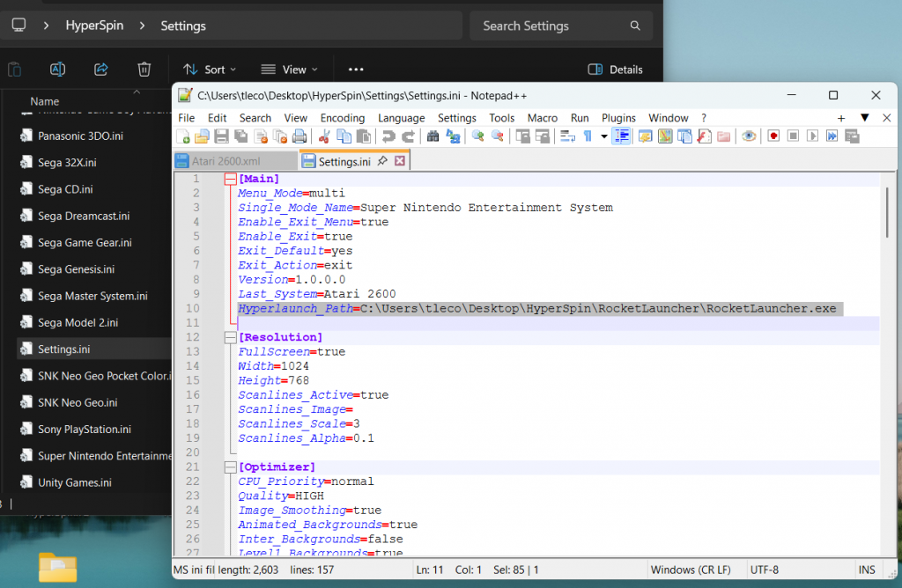This screenshot has height=588, width=902.
Task: Run macro multiple times icon
Action: click(x=832, y=136)
